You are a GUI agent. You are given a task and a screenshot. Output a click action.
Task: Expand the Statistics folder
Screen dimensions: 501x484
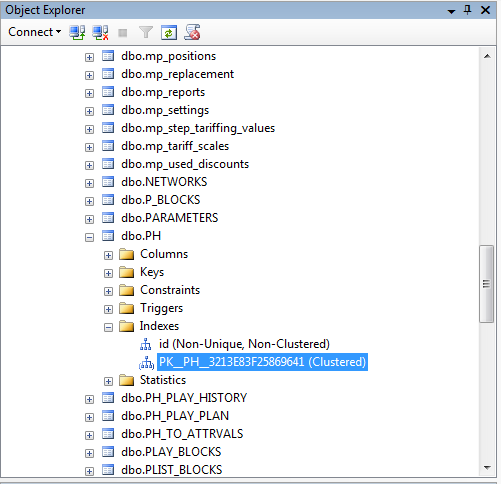point(108,381)
